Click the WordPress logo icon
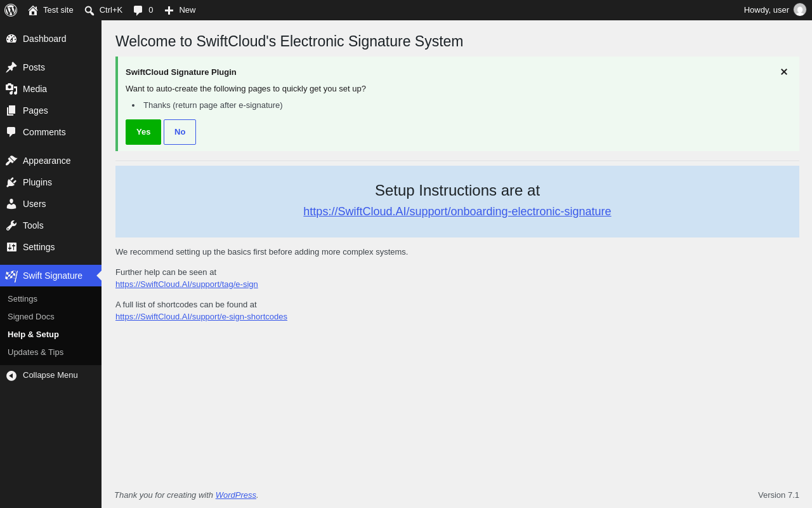Screen dimensions: 812x508 tap(11, 10)
